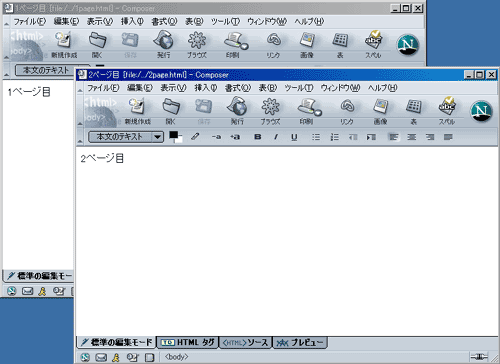Open ウィンドウ(W) menu in 2ページ目 window
The height and width of the screenshot is (364, 500).
[340, 88]
